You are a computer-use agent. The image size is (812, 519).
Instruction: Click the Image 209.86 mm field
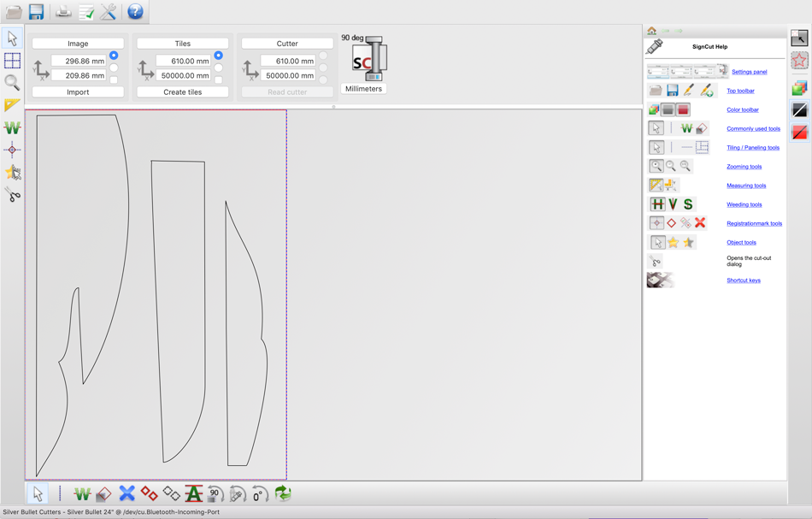[x=79, y=75]
